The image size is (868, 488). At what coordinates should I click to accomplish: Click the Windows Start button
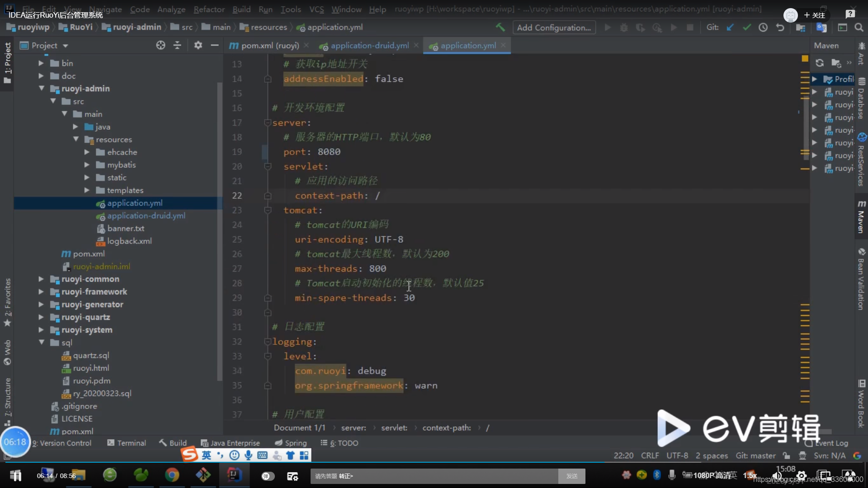[16, 475]
